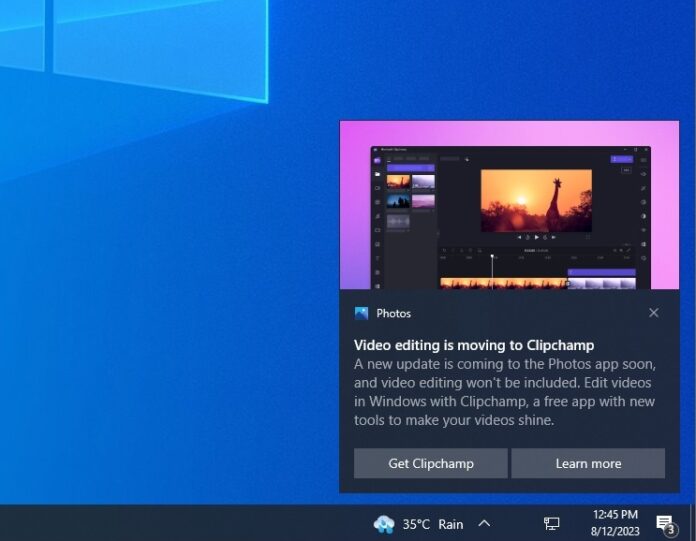Open the 12:45 PM clock and calendar
The width and height of the screenshot is (696, 541).
pos(615,523)
